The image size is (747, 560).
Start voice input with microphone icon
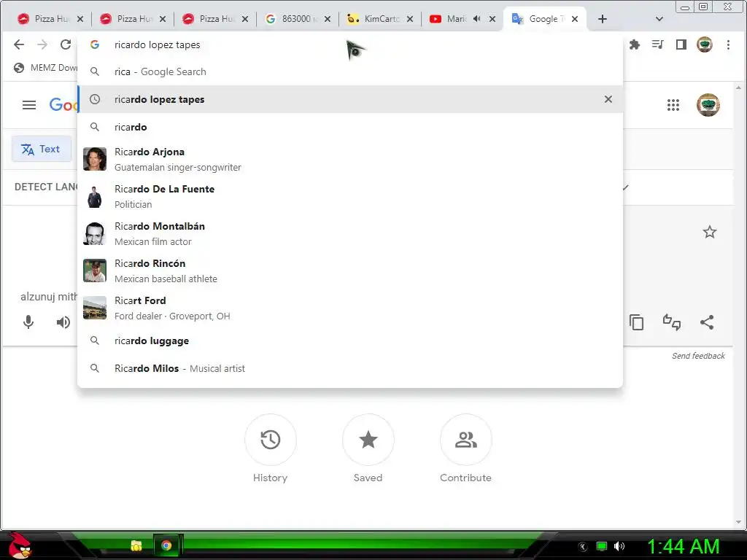pos(28,322)
